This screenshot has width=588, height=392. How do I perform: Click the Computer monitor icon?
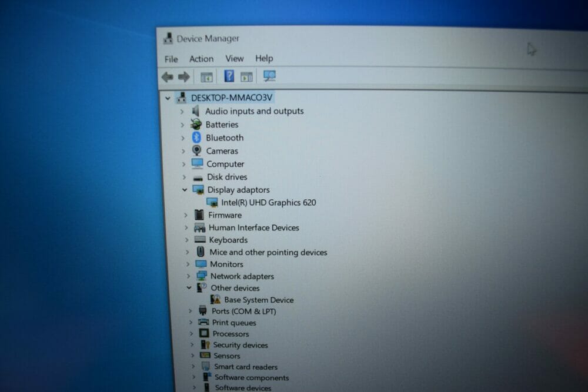click(197, 164)
